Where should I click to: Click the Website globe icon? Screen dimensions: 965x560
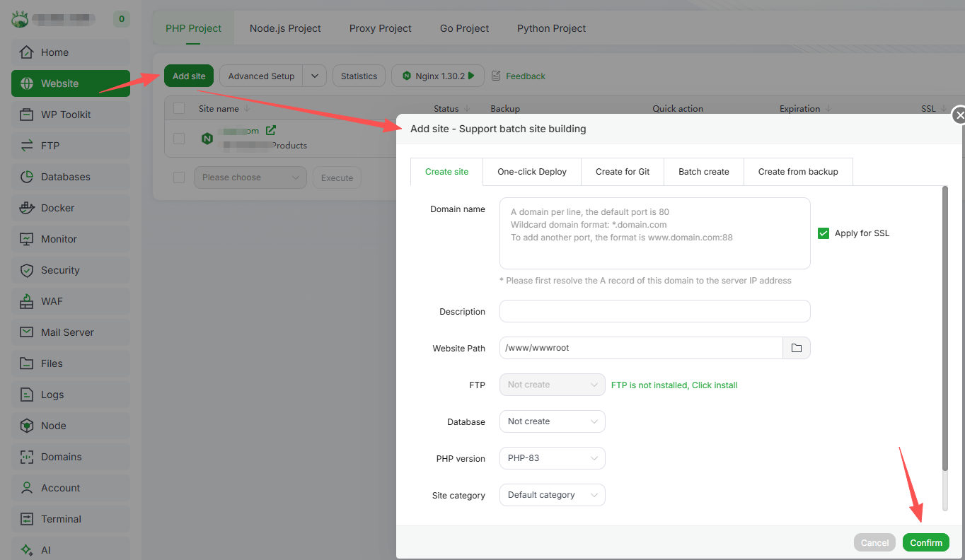27,83
